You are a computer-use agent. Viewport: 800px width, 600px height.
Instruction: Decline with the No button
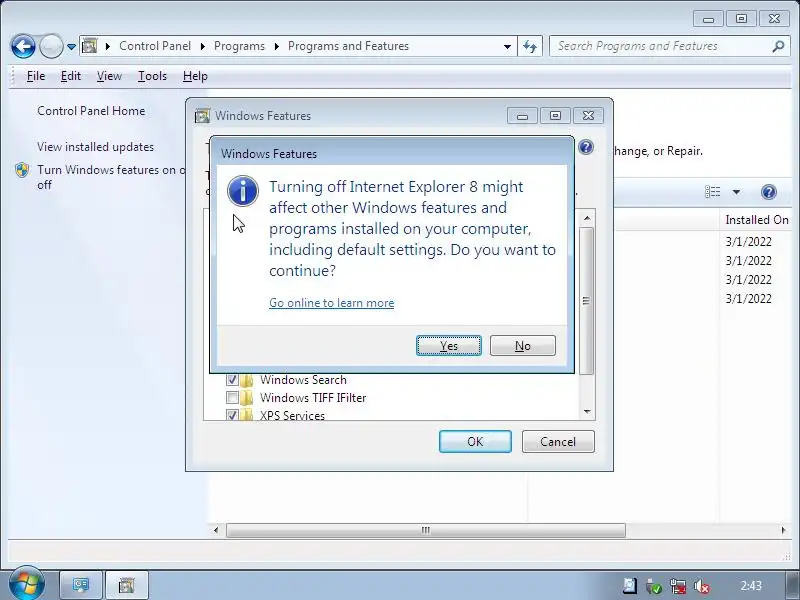pyautogui.click(x=522, y=345)
